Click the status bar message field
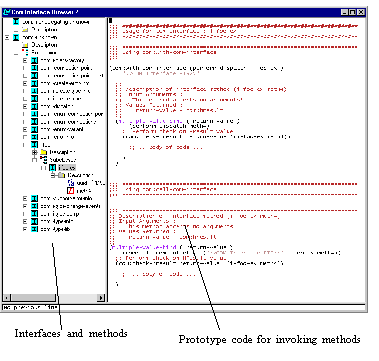The image size is (379, 361). pos(184,307)
